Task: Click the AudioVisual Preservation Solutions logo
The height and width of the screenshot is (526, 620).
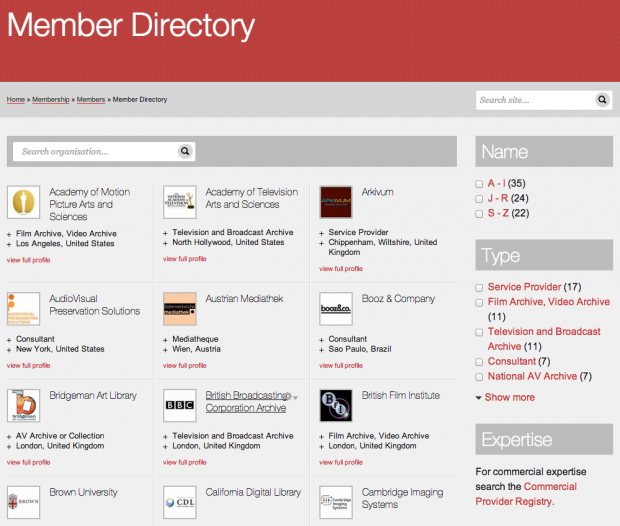Action: tap(23, 309)
